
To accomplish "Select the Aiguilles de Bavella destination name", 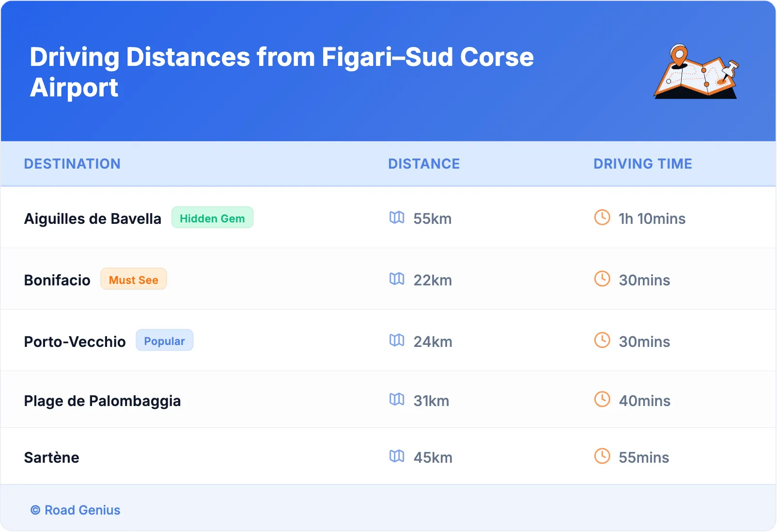I will 93,219.
